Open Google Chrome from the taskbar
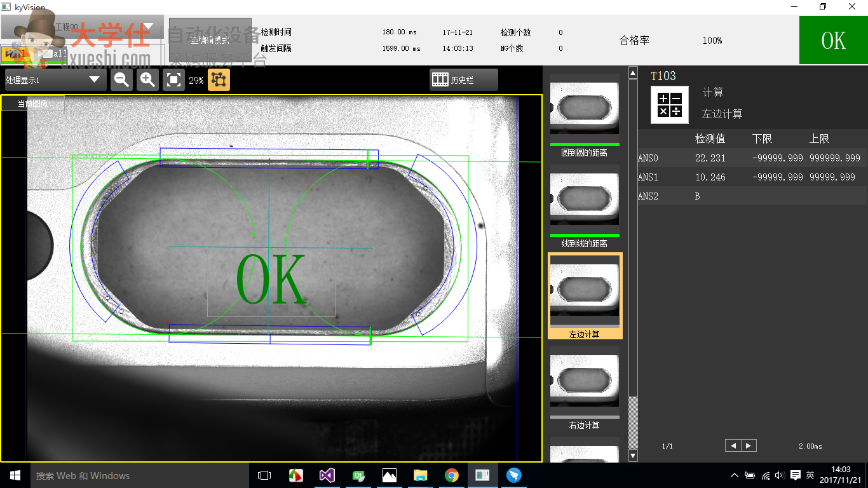The height and width of the screenshot is (488, 868). coord(452,475)
